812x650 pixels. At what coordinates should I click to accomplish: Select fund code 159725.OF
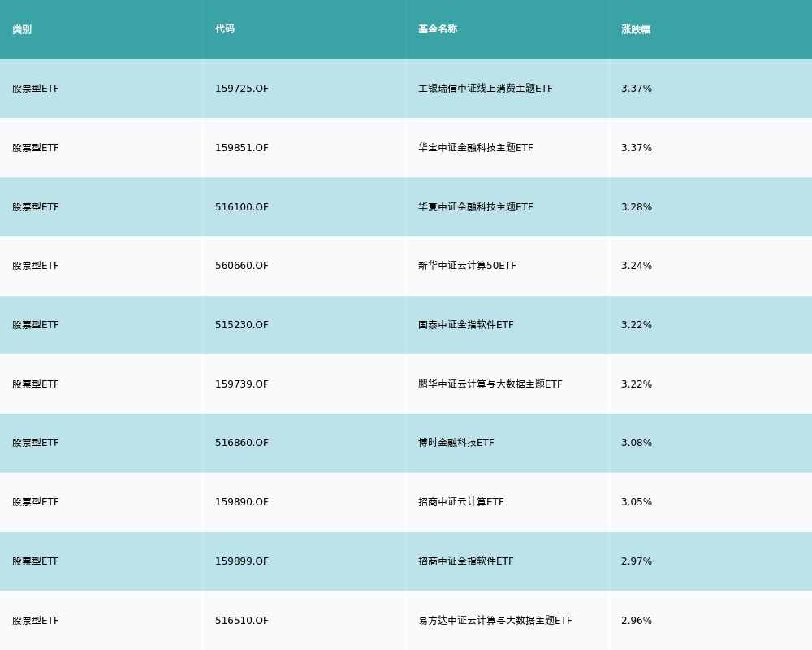tap(242, 89)
